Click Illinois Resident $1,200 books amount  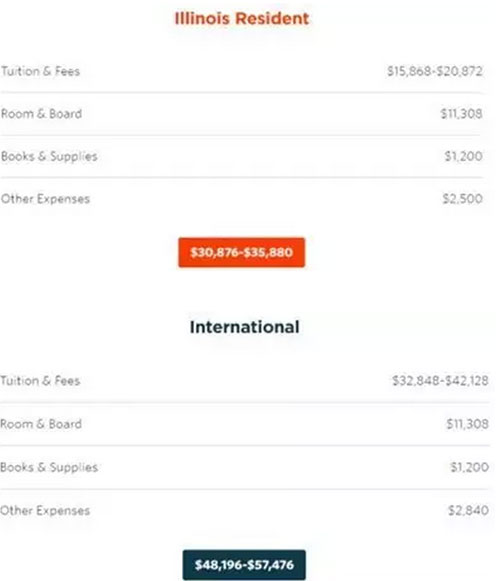tap(463, 156)
